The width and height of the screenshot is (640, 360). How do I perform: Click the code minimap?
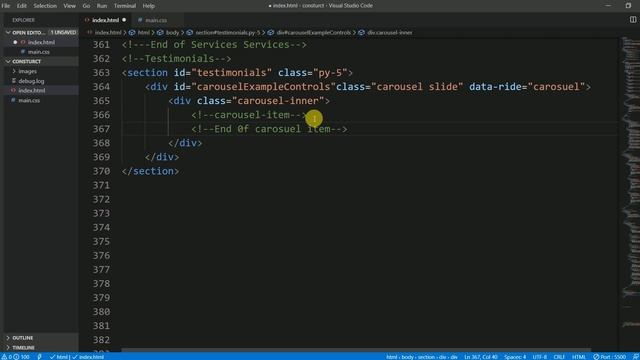coord(630,184)
